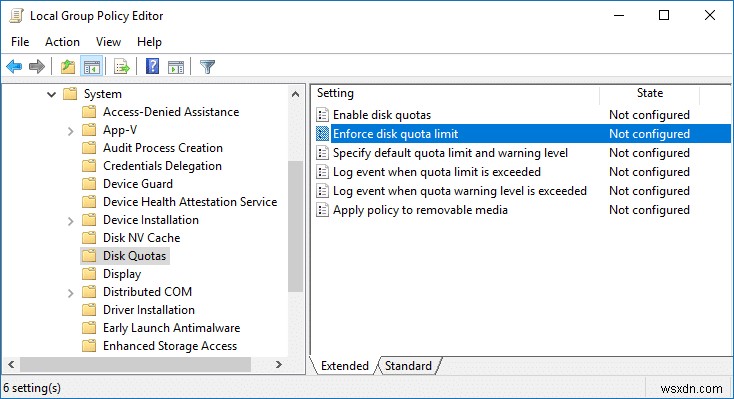
Task: Click policy icon beside Enable disk quotas
Action: click(323, 115)
